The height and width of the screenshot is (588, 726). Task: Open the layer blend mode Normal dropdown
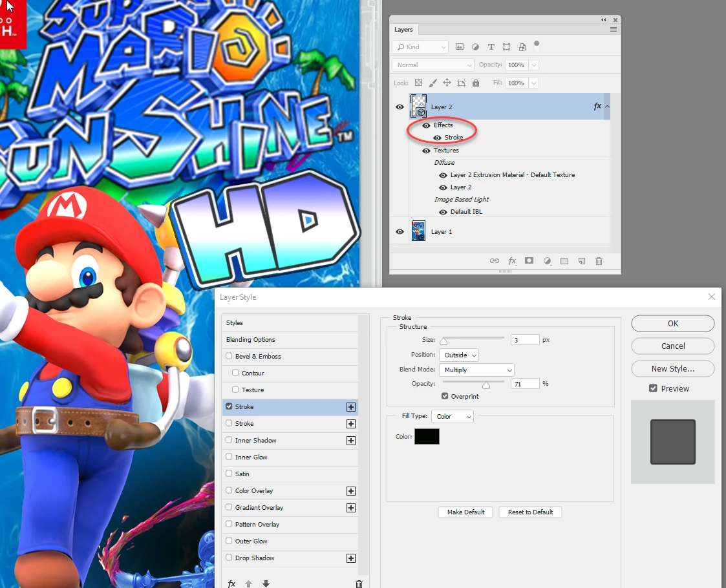pos(433,65)
